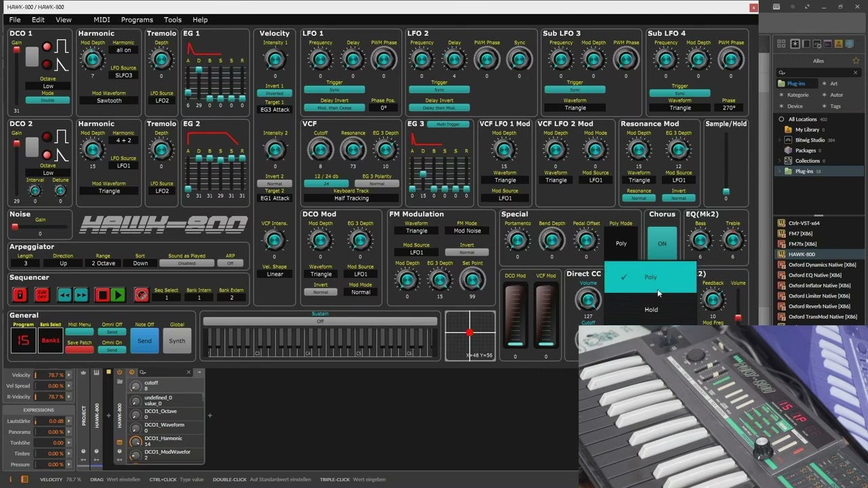Click the orange remote-controls knob icon in device panel
The image size is (868, 488).
(x=132, y=372)
